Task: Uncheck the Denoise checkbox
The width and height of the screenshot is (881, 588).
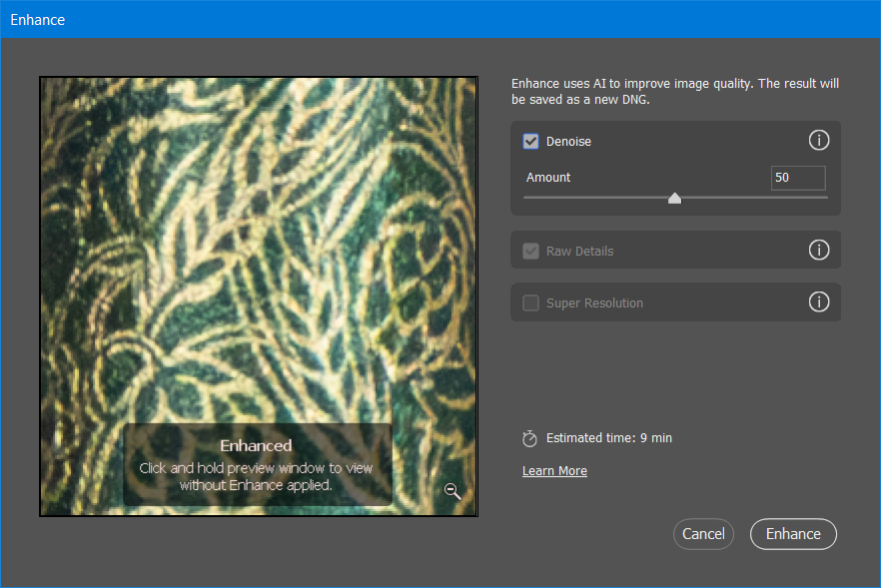Action: pos(530,141)
